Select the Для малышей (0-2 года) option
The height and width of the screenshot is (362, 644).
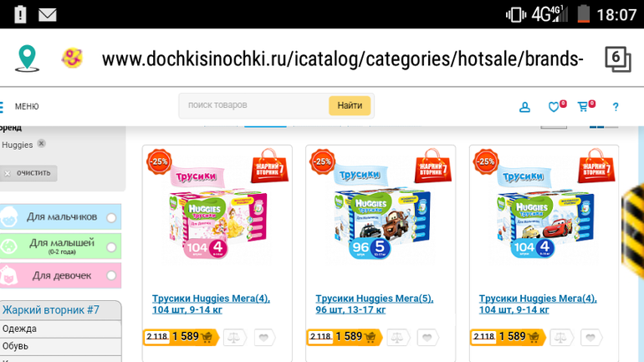pyautogui.click(x=111, y=247)
